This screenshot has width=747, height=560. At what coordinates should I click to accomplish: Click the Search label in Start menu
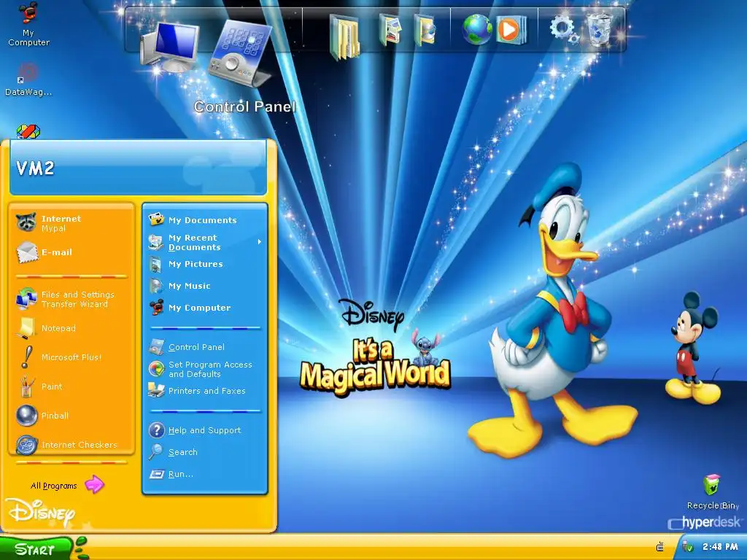click(x=182, y=452)
